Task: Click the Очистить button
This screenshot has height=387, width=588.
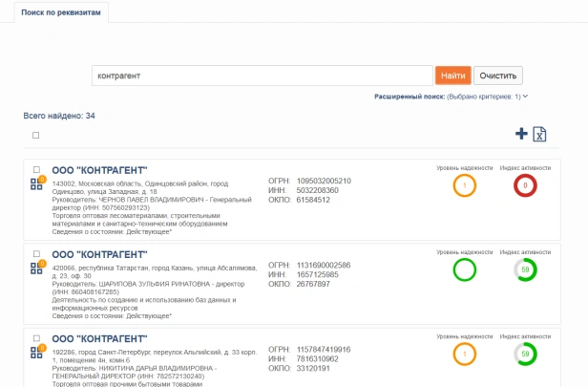Action: pyautogui.click(x=498, y=75)
